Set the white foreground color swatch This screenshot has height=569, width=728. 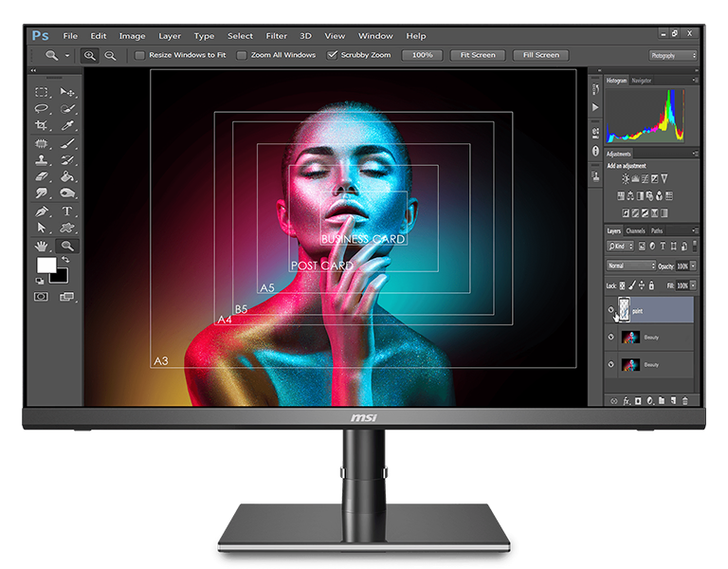[x=45, y=266]
